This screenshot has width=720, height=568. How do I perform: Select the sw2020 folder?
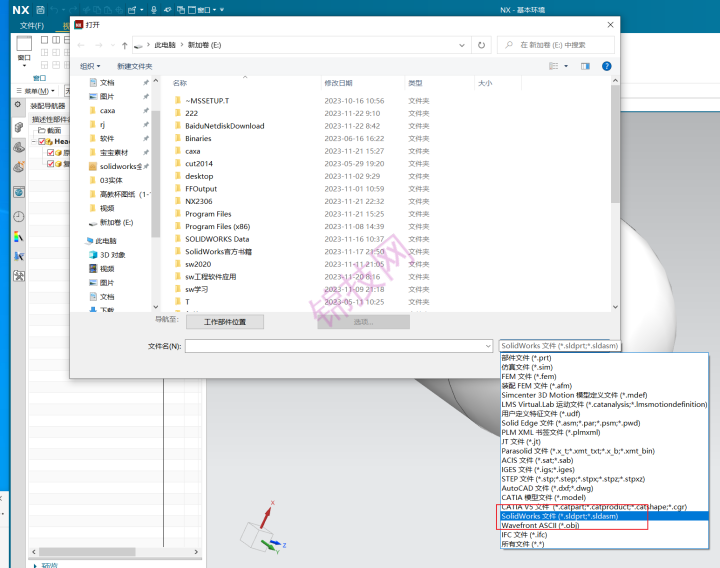point(198,264)
